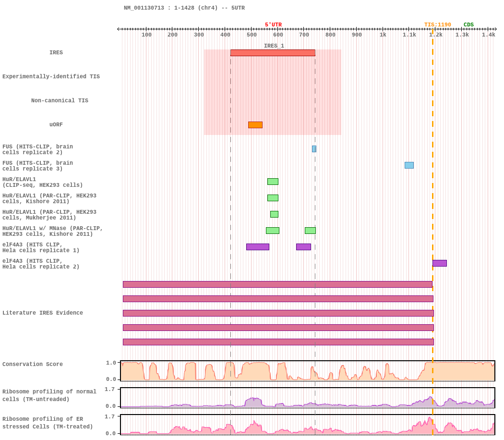
Task: Click the pink TM-treated ribosome profiling plot
Action: (308, 425)
